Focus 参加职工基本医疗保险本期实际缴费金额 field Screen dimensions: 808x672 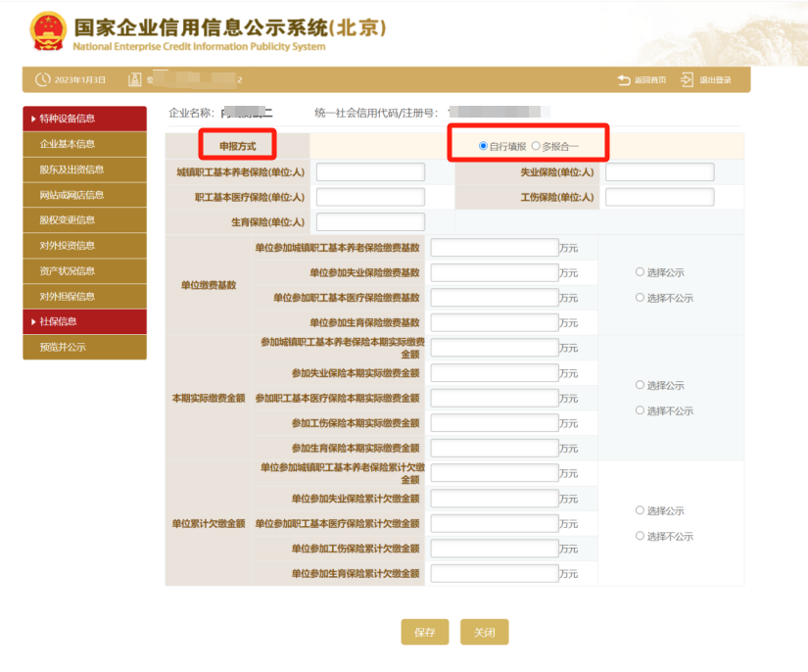click(495, 398)
